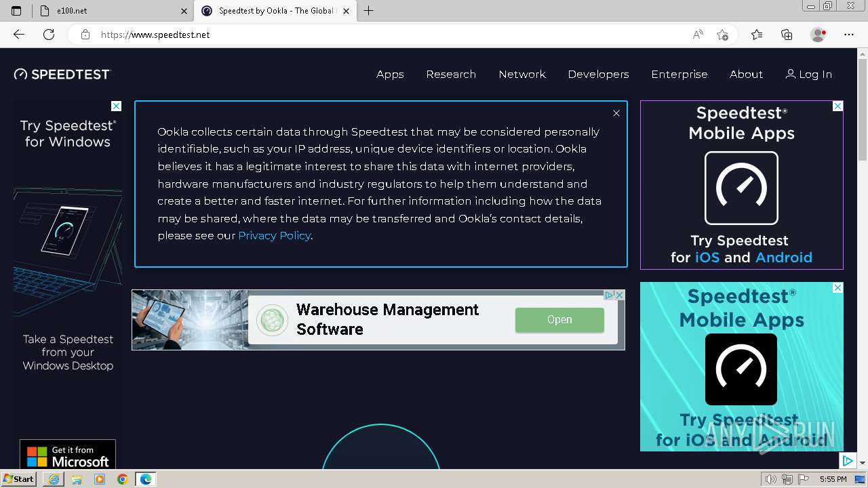This screenshot has height=488, width=868.
Task: Close the e100.net tab
Action: [x=184, y=11]
